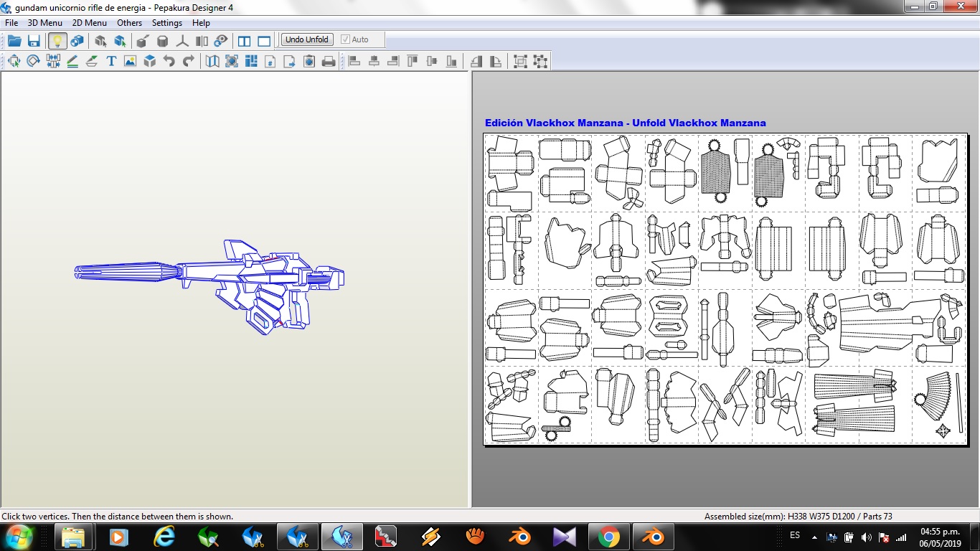Viewport: 980px width, 551px height.
Task: Open the File menu
Action: (11, 23)
